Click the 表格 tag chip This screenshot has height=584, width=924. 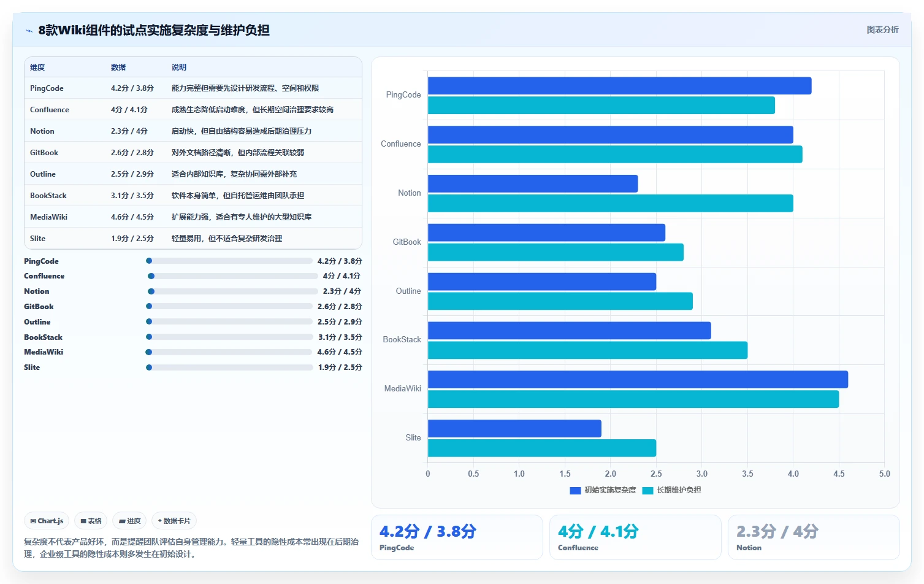[x=91, y=521]
